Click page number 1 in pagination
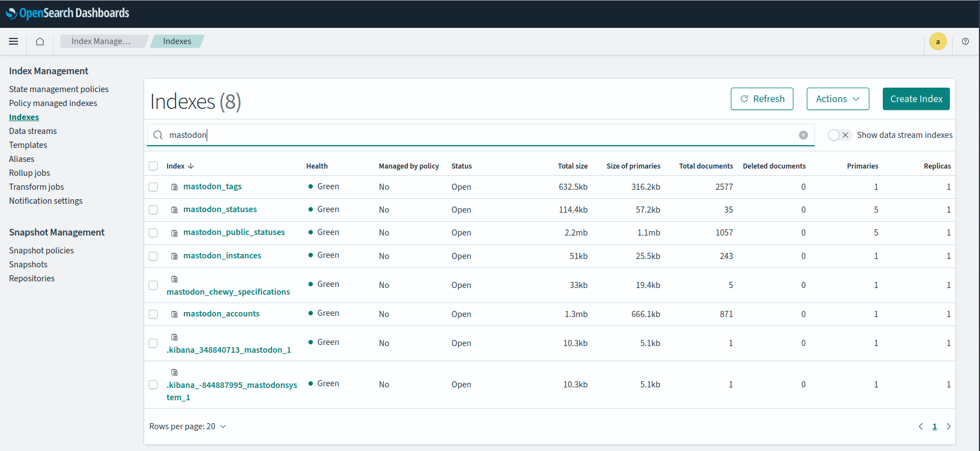980x451 pixels. tap(935, 426)
